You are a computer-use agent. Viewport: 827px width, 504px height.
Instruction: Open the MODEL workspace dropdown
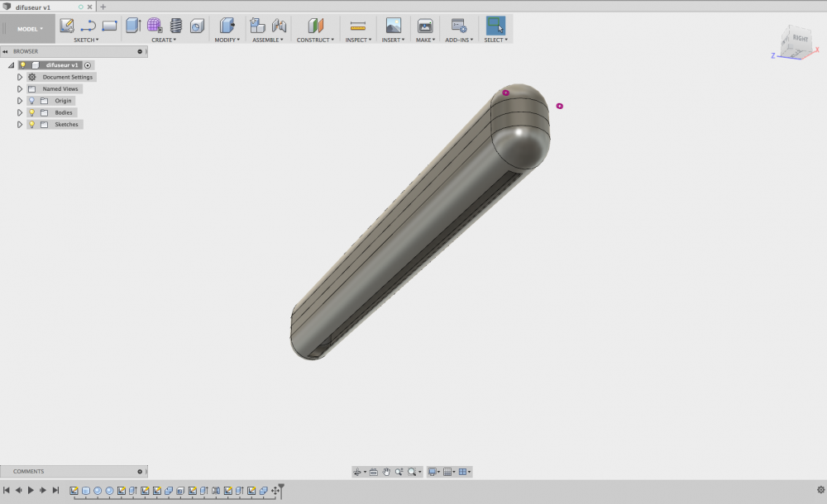coord(30,29)
